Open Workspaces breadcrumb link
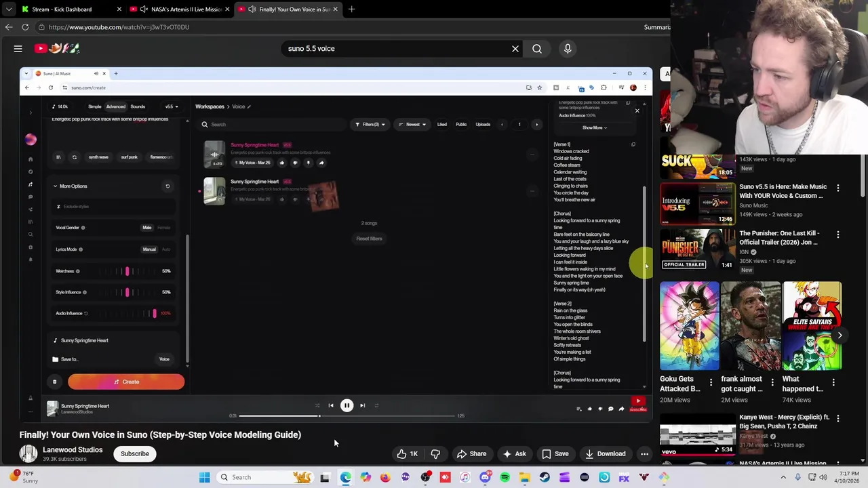This screenshot has height=488, width=868. [x=210, y=106]
